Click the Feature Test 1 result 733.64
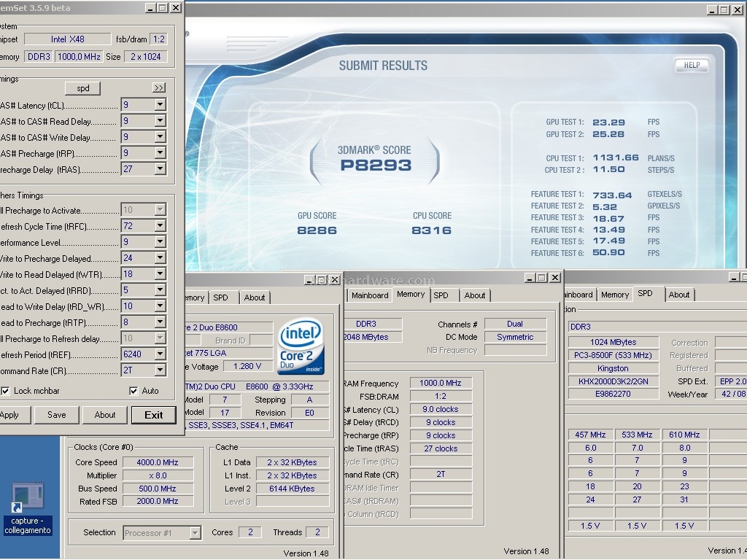Image resolution: width=747 pixels, height=560 pixels. [x=612, y=195]
